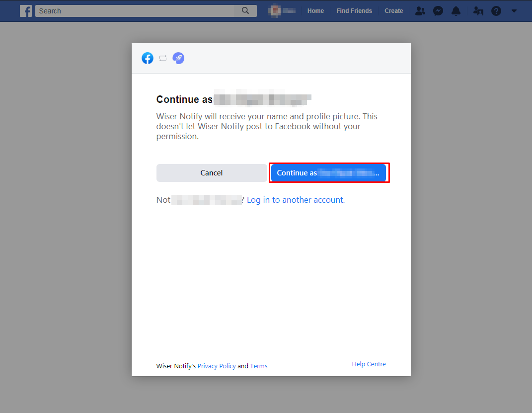Viewport: 532px width, 413px height.
Task: Click the profile picture in top bar
Action: point(275,11)
